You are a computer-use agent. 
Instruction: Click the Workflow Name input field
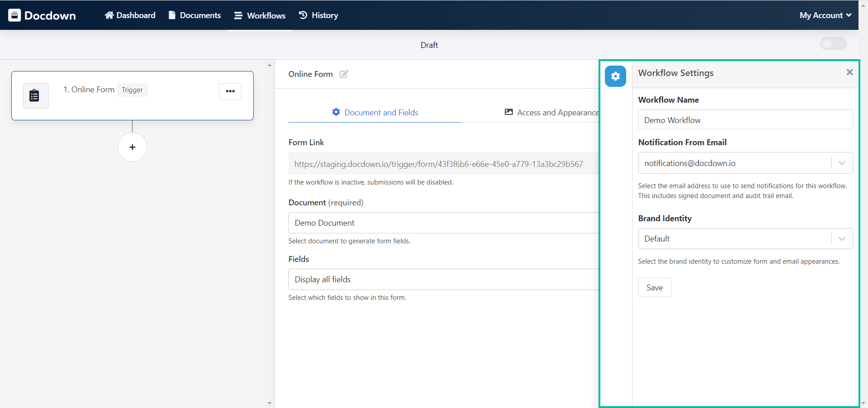click(x=745, y=119)
